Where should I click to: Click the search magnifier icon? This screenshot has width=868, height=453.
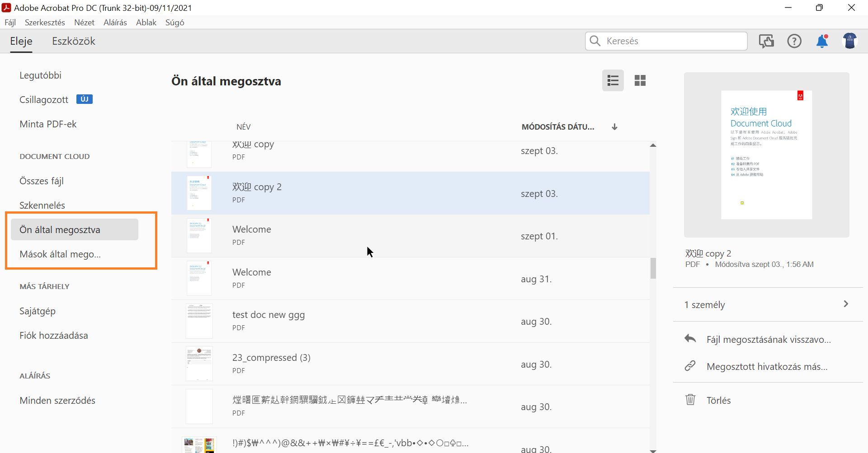595,41
